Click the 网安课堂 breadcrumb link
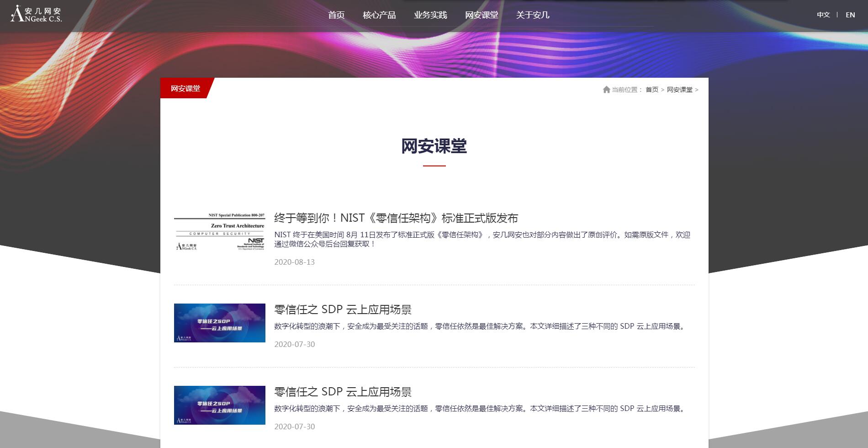The image size is (868, 448). click(679, 90)
